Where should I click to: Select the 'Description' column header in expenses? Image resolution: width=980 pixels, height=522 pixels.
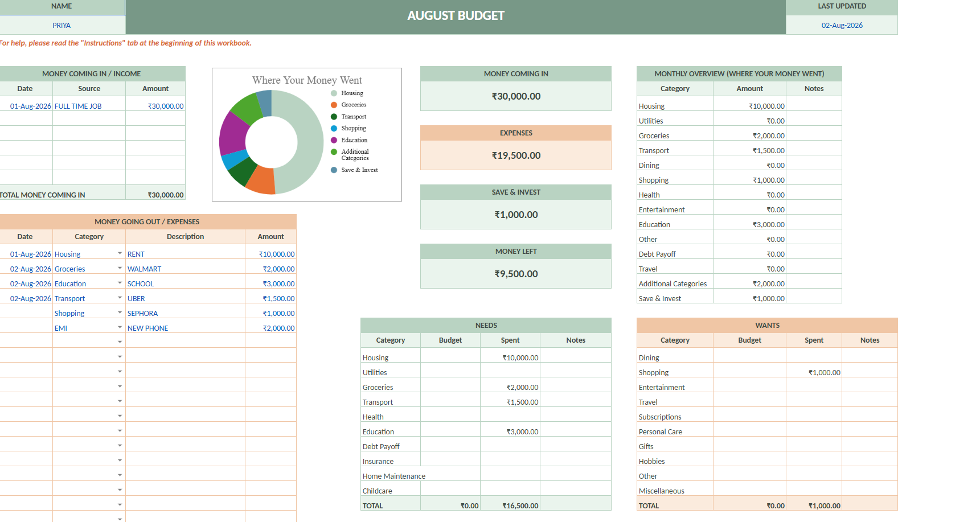[185, 237]
